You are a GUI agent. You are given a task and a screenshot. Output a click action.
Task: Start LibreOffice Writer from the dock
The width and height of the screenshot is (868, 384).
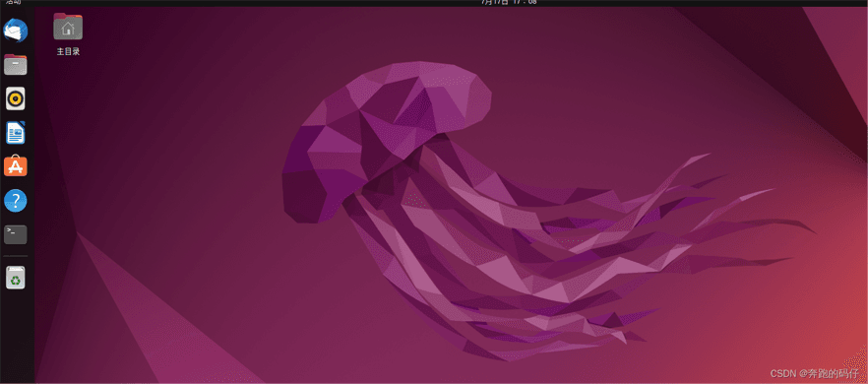(16, 133)
